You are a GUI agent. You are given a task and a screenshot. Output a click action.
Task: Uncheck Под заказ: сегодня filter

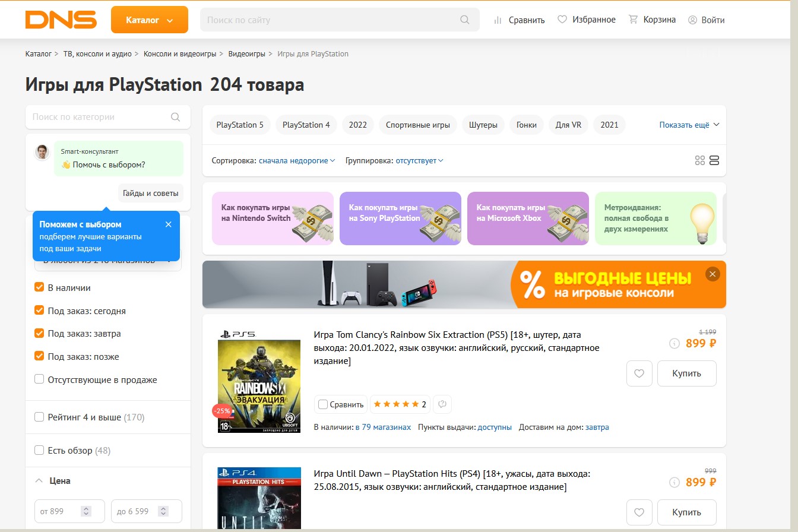(x=39, y=311)
